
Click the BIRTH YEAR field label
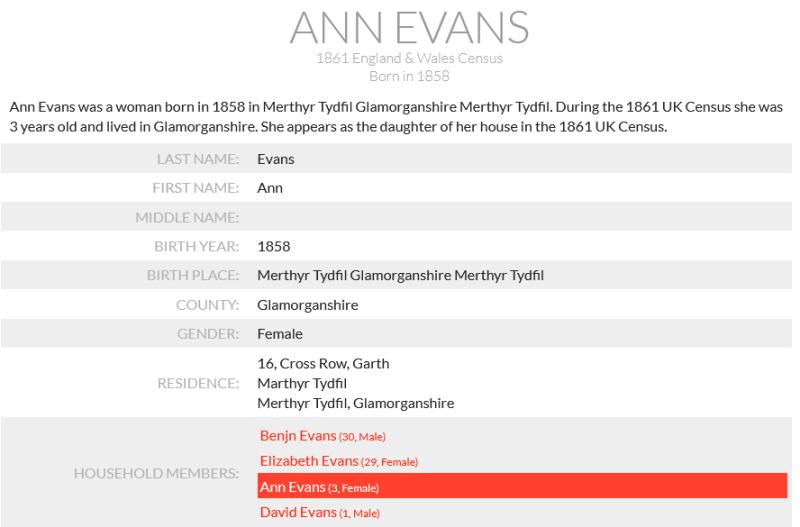click(198, 246)
